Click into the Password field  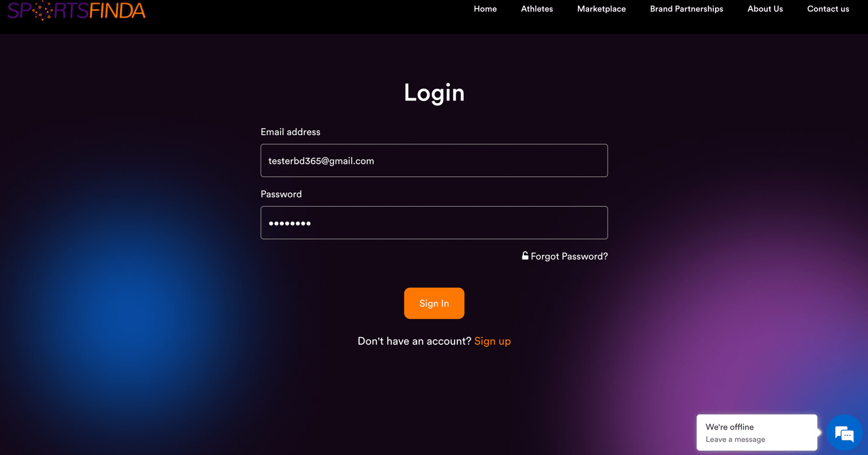tap(434, 223)
